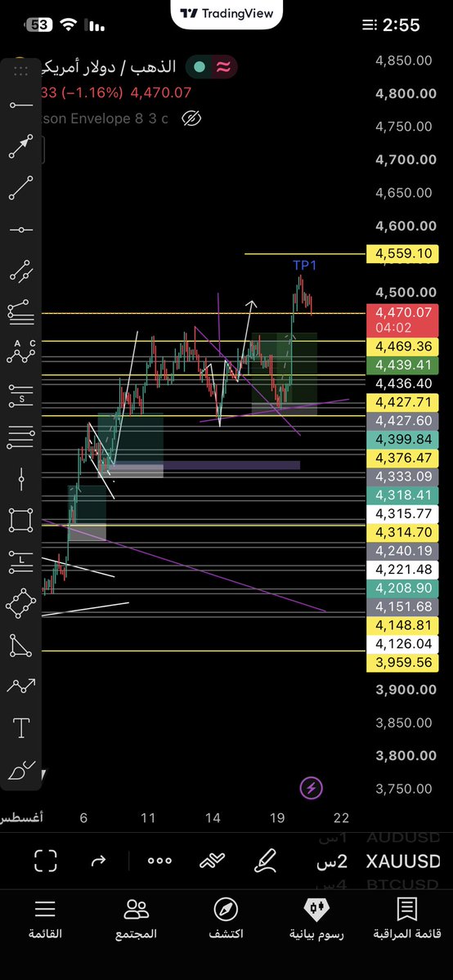Select the arrow line drawing tool
Viewport: 453px width, 980px height.
pos(20,145)
